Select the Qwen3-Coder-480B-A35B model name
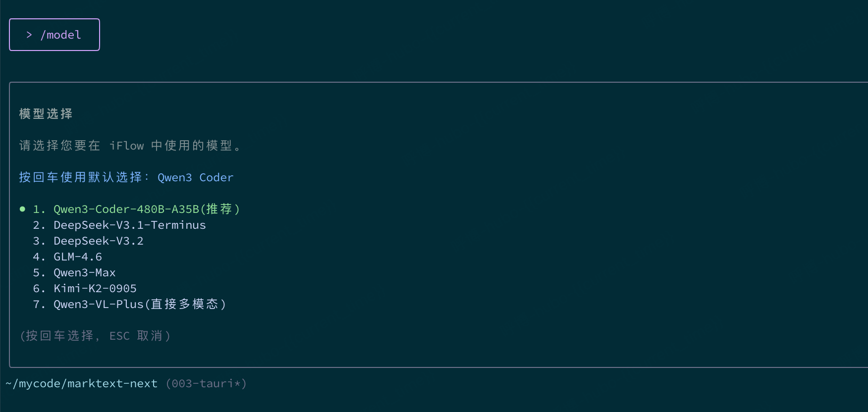The height and width of the screenshot is (412, 868). click(x=126, y=209)
